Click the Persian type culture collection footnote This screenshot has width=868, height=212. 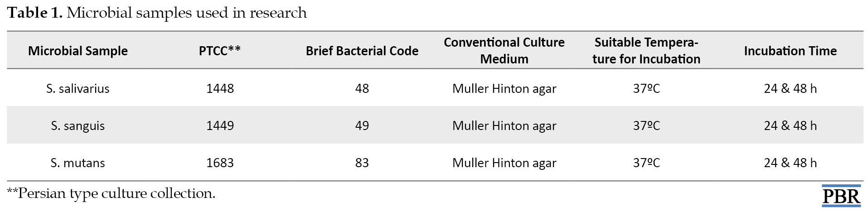pyautogui.click(x=111, y=193)
